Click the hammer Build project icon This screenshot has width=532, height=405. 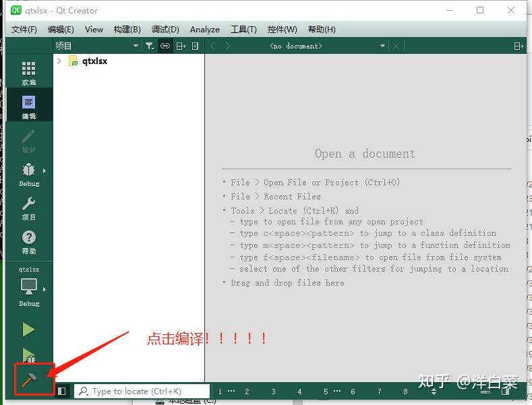click(x=29, y=380)
